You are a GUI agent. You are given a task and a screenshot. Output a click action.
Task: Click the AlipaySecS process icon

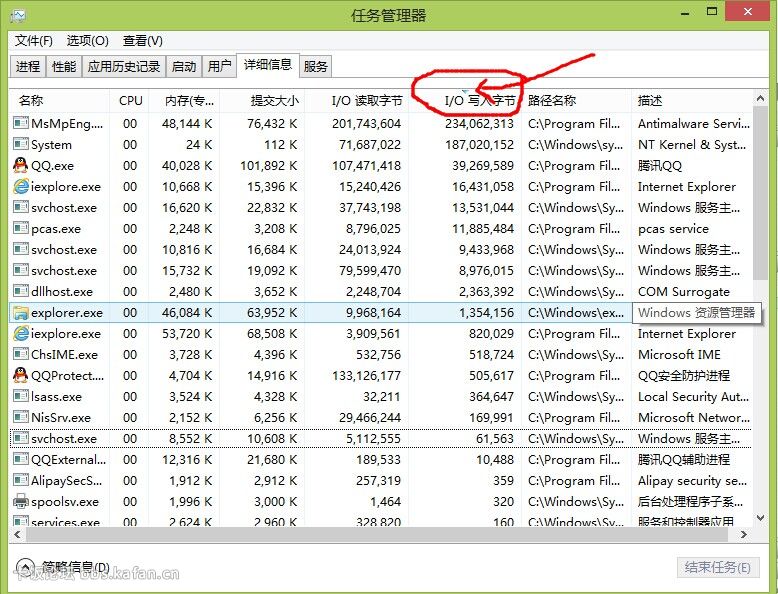(21, 480)
